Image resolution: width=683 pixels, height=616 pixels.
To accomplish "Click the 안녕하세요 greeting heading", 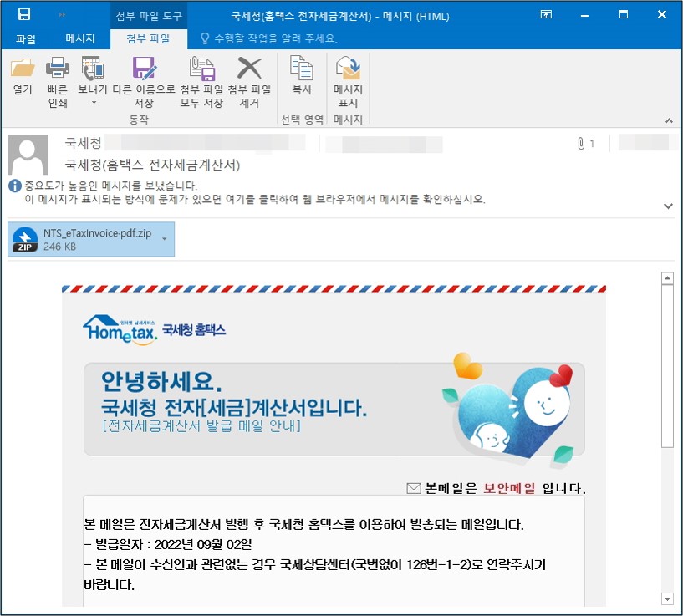I will (x=161, y=382).
